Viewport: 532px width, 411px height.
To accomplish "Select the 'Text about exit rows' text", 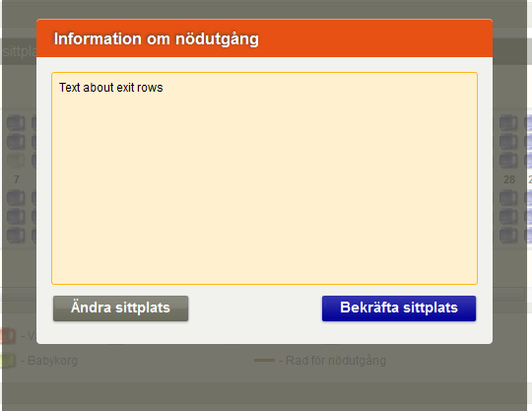I will click(111, 88).
